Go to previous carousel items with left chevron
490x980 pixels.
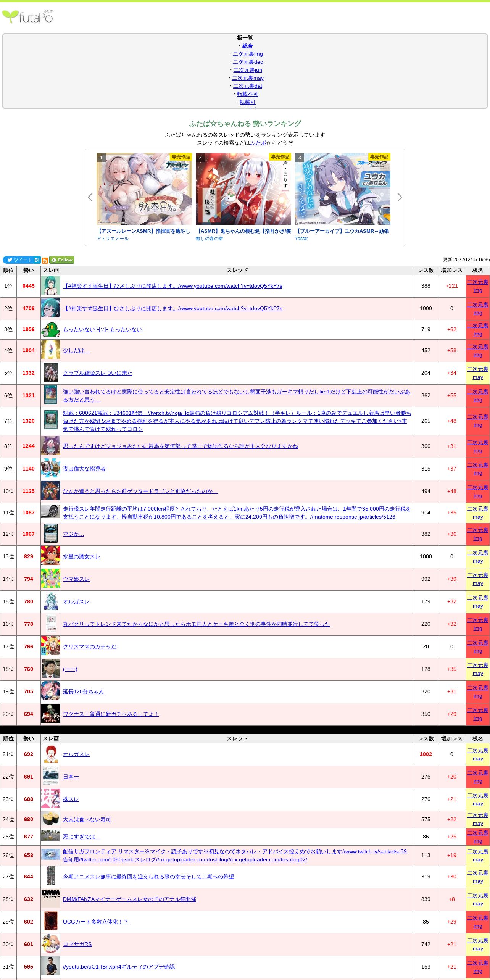(90, 197)
